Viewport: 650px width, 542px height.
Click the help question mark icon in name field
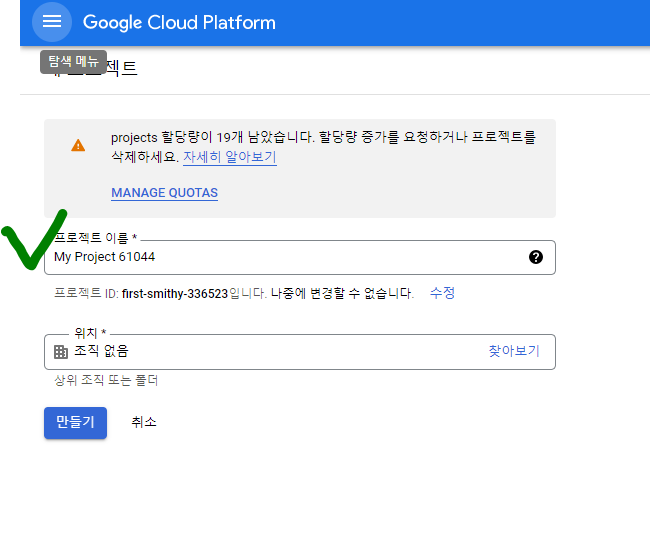536,257
